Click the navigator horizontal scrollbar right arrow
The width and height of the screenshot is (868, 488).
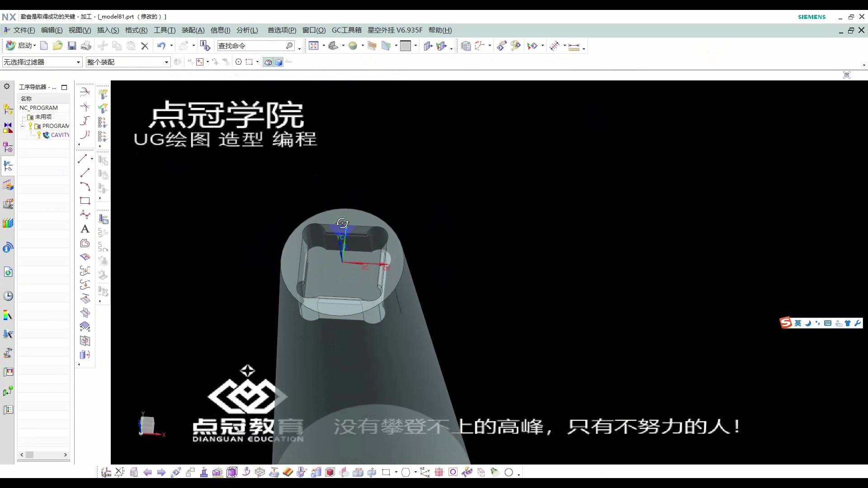(65, 455)
